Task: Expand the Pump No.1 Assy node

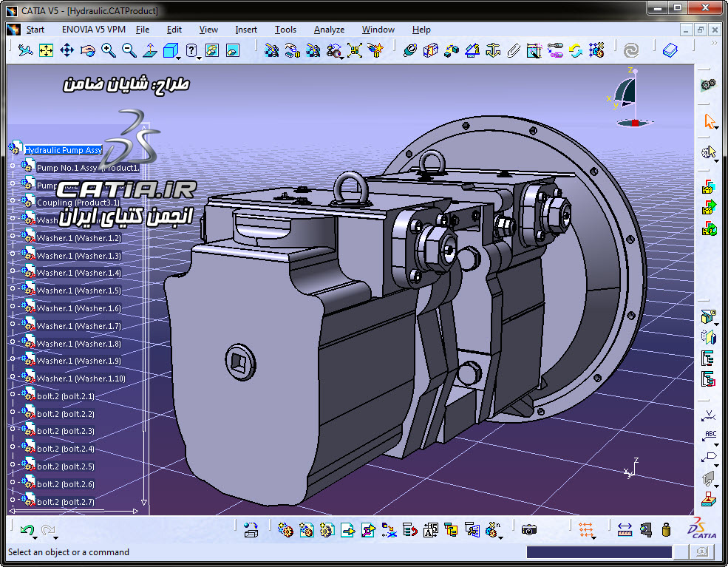Action: 13,166
